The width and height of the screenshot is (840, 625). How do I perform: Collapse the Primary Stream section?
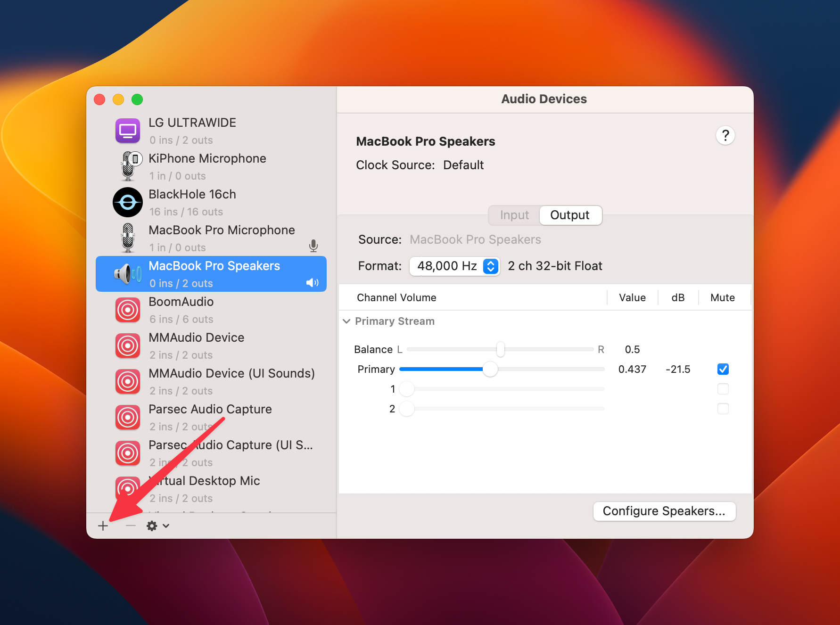(347, 321)
